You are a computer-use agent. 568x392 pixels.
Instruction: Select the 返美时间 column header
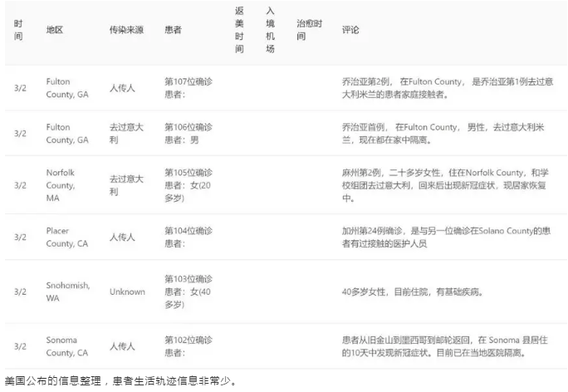[240, 30]
